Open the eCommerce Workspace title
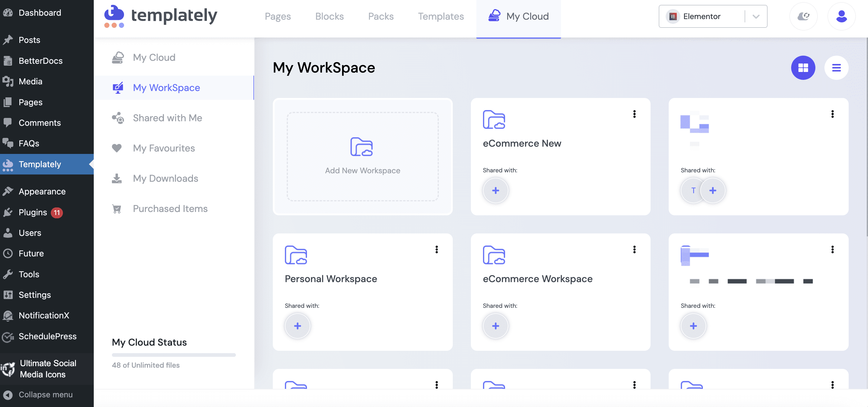This screenshot has height=407, width=868. click(x=537, y=278)
